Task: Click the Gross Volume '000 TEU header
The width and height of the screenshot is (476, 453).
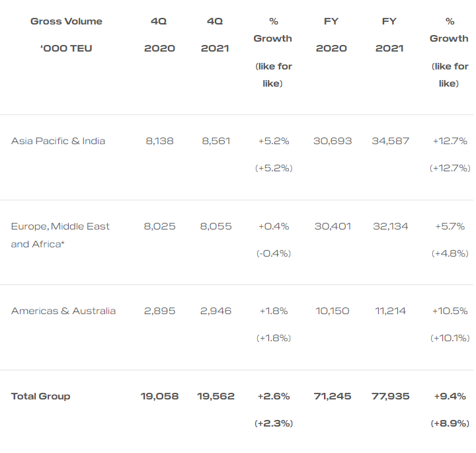Action: coord(66,34)
